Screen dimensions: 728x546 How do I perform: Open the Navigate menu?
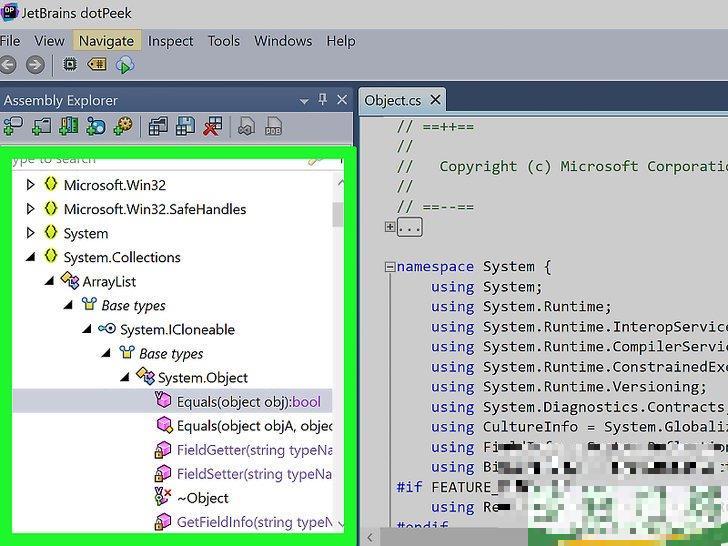(x=106, y=41)
